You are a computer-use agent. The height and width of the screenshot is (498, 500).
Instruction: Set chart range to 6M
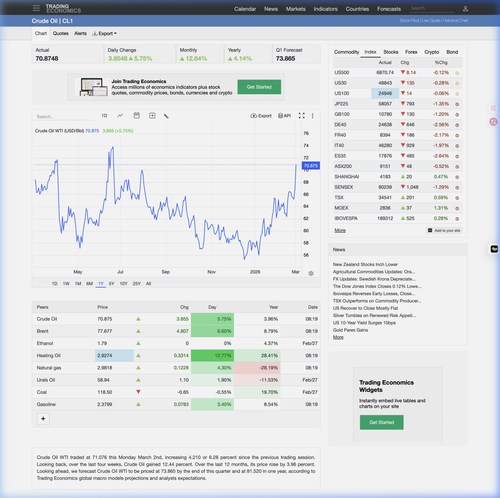(x=89, y=284)
